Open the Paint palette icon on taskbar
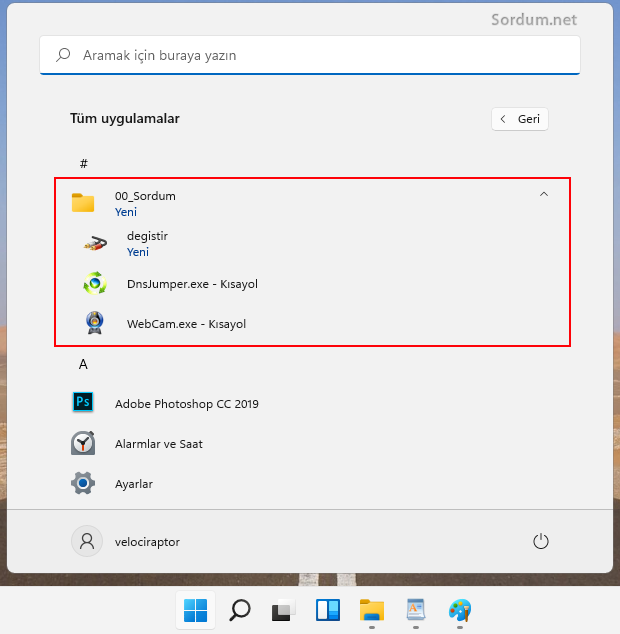Image resolution: width=620 pixels, height=634 pixels. click(460, 610)
